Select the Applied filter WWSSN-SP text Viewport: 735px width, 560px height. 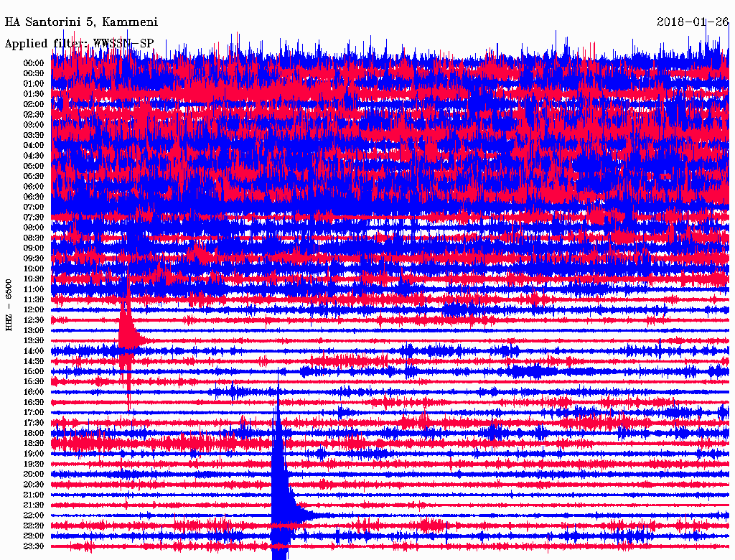coord(79,44)
